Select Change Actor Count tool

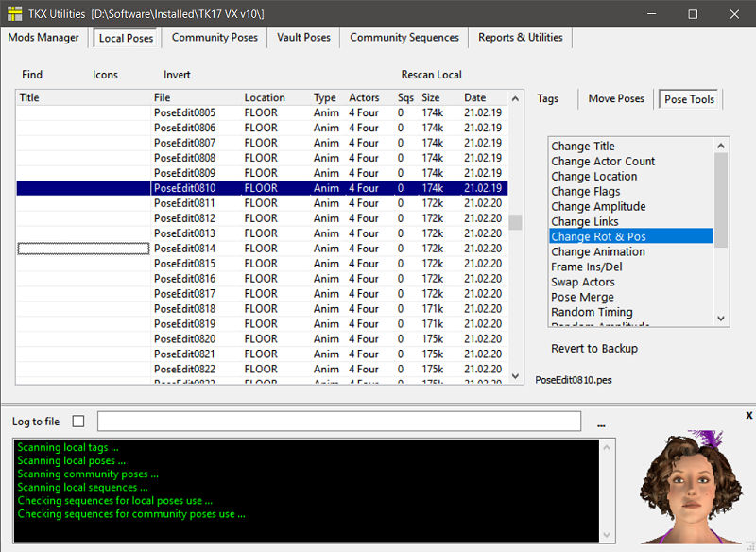(631, 162)
